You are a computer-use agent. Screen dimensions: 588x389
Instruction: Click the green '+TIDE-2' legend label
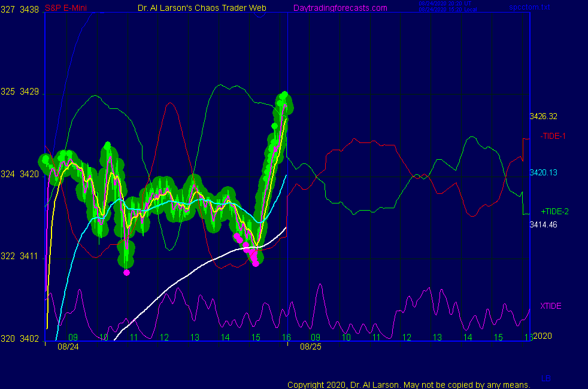click(554, 211)
